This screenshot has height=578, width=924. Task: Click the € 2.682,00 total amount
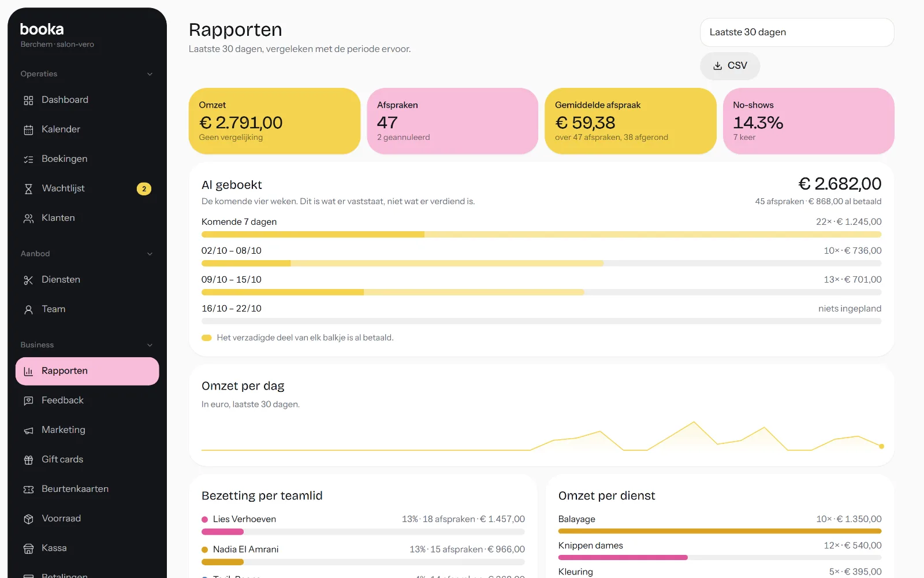pyautogui.click(x=840, y=184)
